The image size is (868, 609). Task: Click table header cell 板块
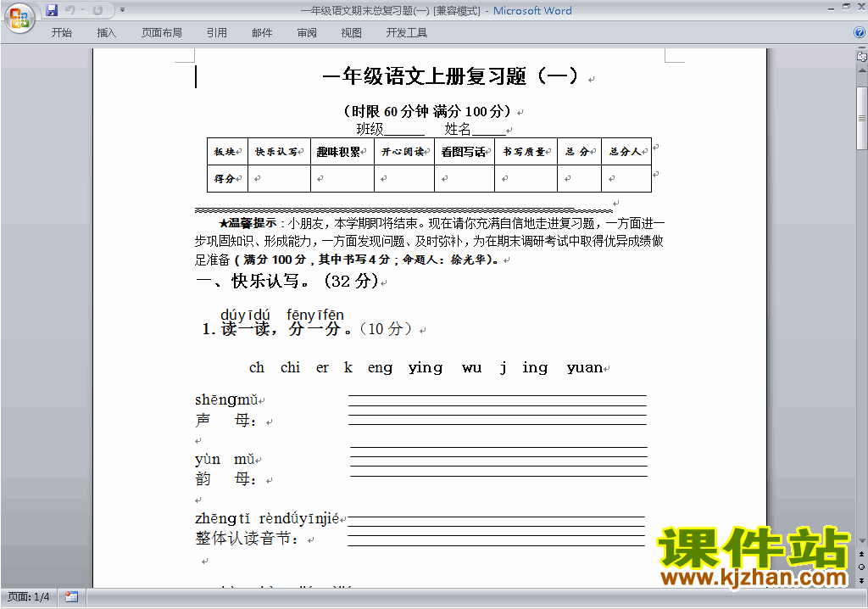[x=227, y=151]
